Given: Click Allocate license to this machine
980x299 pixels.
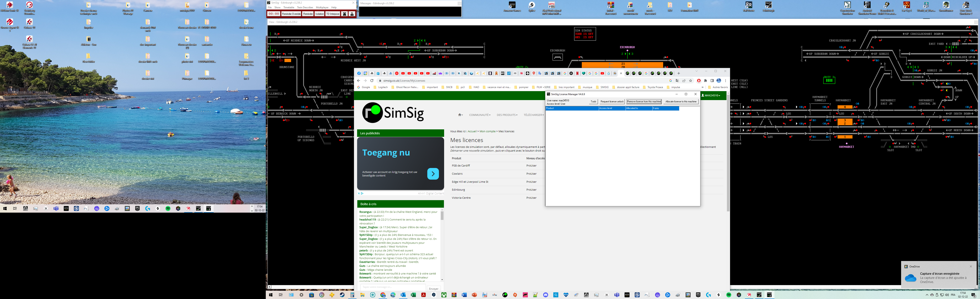Looking at the screenshot, I should 681,102.
